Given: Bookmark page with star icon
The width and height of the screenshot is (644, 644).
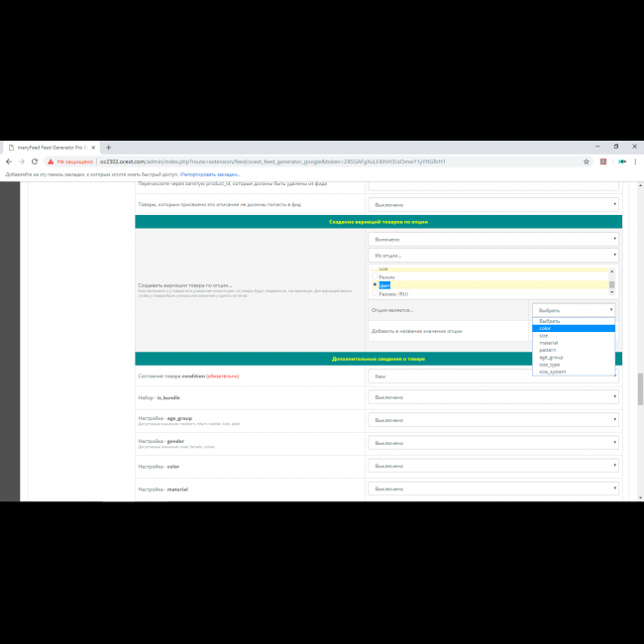Looking at the screenshot, I should tap(587, 161).
